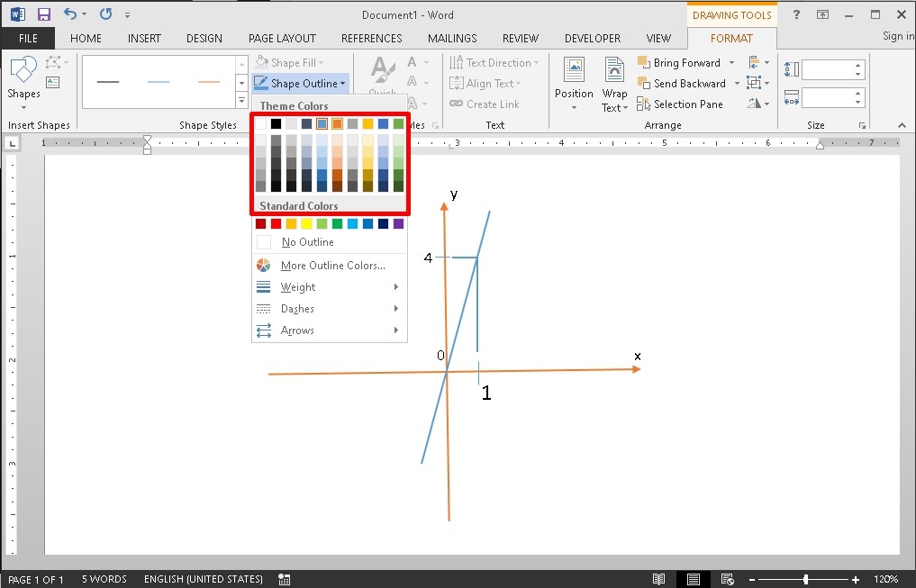Image resolution: width=916 pixels, height=588 pixels.
Task: Adjust the zoom slider handle
Action: click(x=805, y=579)
